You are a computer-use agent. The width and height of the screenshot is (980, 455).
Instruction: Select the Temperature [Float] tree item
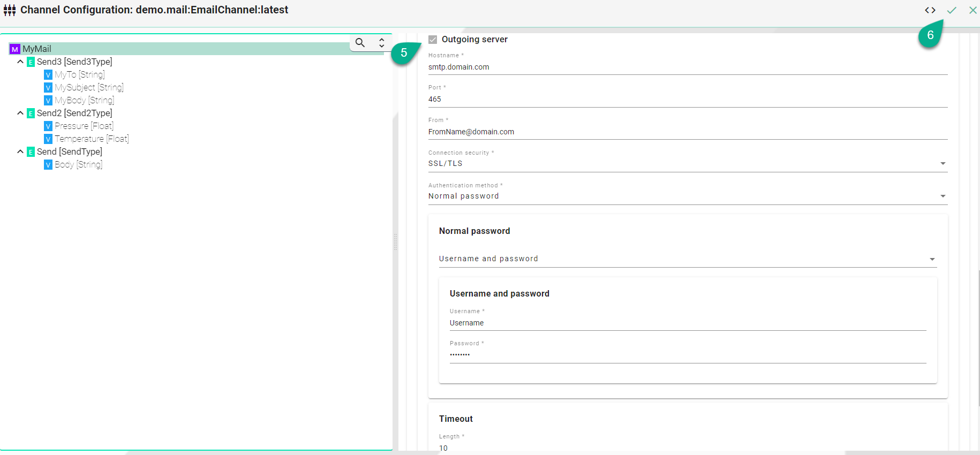(x=92, y=139)
